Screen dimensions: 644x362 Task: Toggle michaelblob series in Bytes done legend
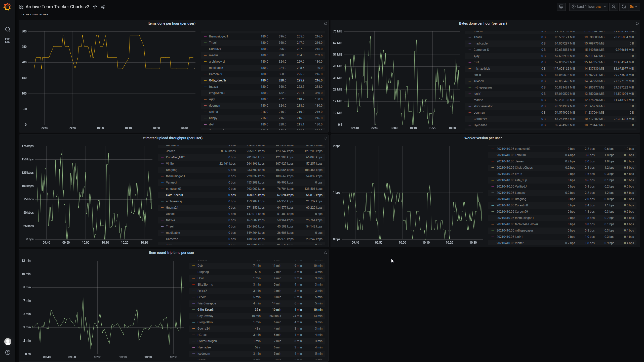(x=481, y=69)
